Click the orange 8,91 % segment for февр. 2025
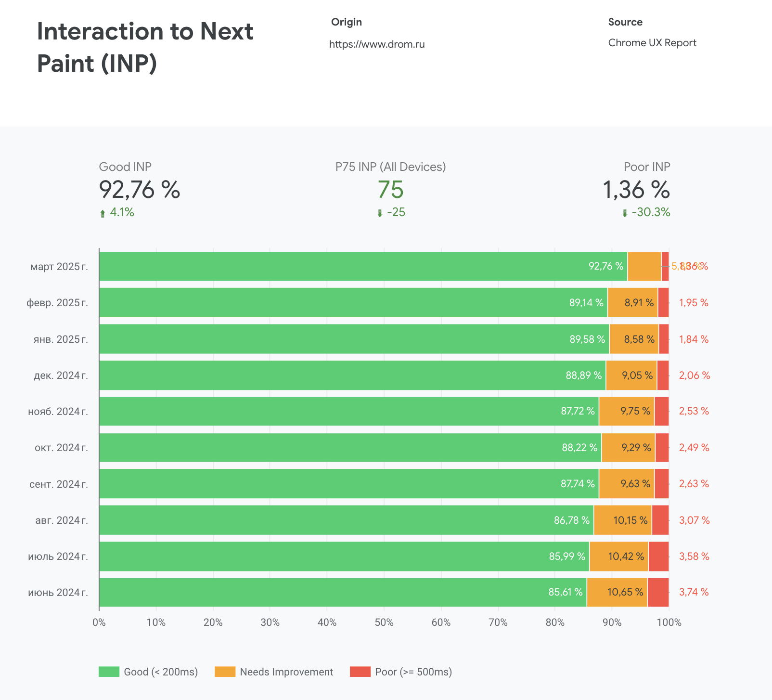This screenshot has height=700, width=772. [632, 303]
